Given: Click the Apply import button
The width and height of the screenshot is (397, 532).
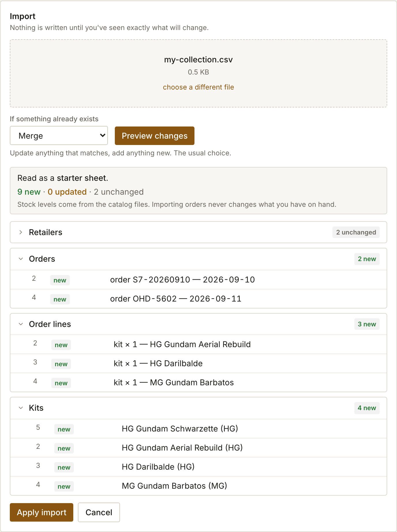Looking at the screenshot, I should coord(42,512).
